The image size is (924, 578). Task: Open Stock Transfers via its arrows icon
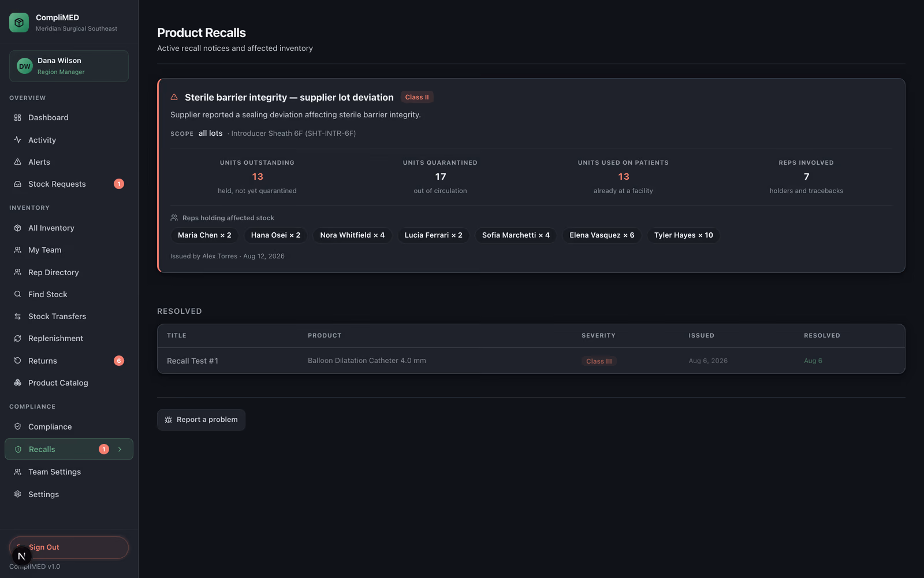17,316
